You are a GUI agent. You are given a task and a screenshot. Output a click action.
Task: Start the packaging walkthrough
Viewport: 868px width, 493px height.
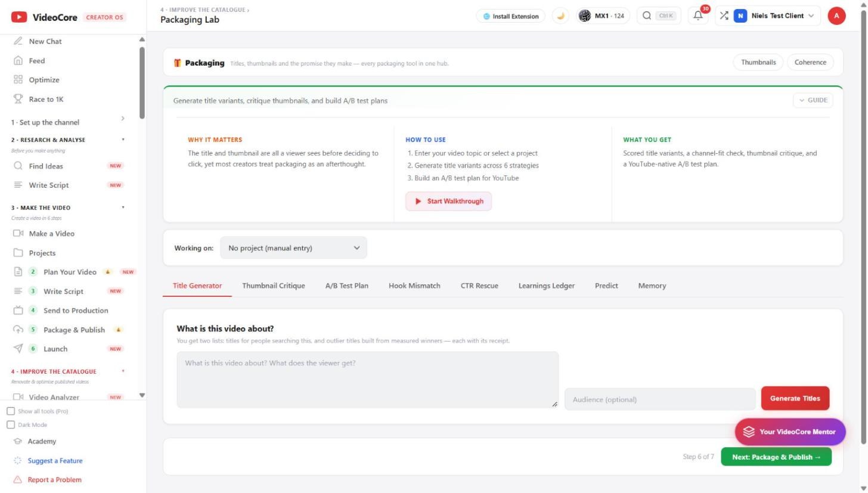(449, 201)
